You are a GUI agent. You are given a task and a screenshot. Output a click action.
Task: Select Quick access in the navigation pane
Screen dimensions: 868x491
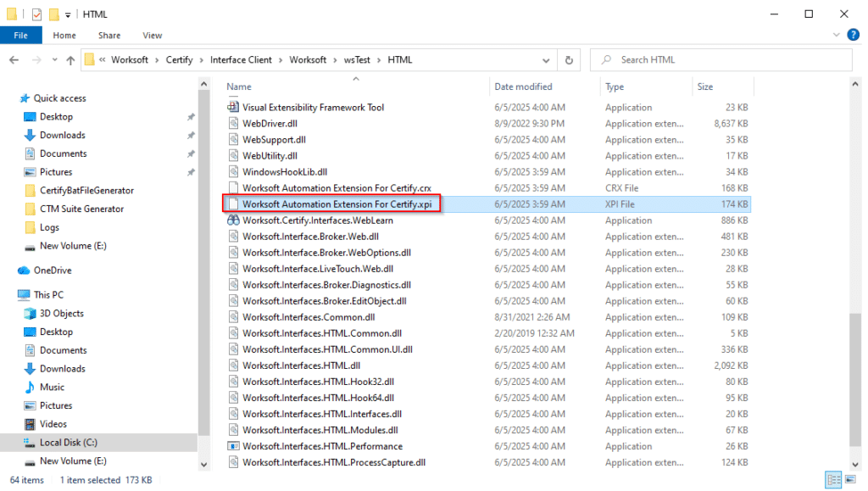pos(60,98)
